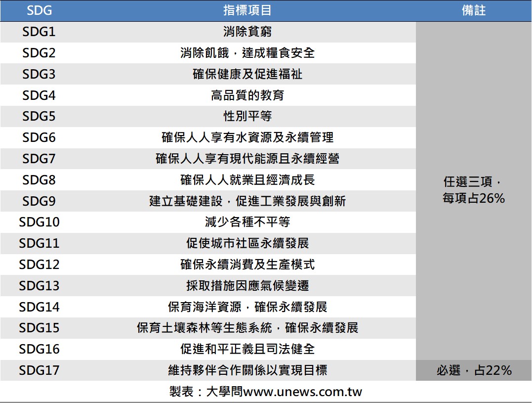This screenshot has height=403, width=532.
Task: Select the SDG4 cell
Action: pos(39,95)
